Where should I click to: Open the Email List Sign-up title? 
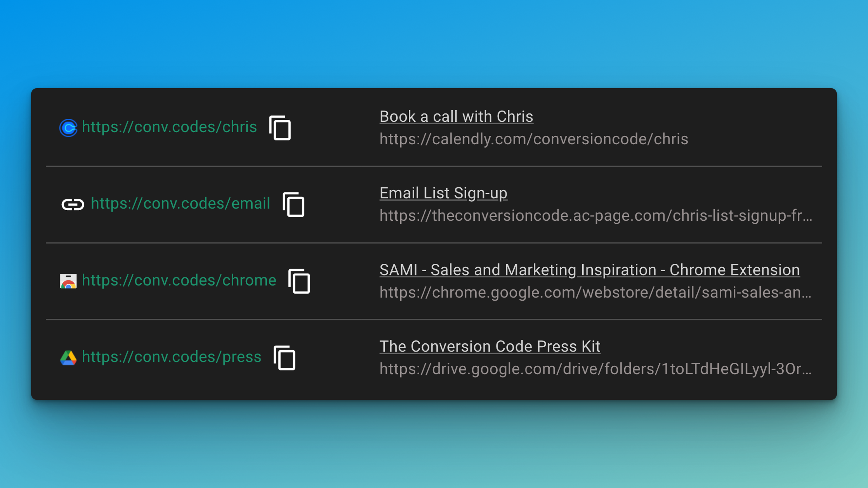coord(443,193)
